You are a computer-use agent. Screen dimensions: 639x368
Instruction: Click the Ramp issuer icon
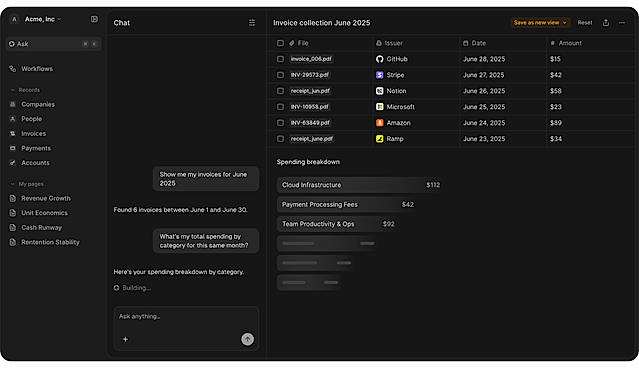379,139
